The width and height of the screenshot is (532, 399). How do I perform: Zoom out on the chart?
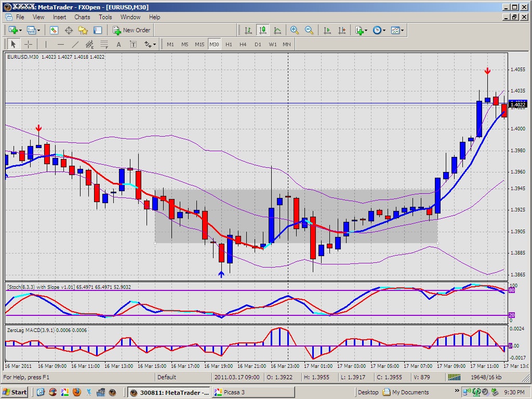pyautogui.click(x=309, y=30)
